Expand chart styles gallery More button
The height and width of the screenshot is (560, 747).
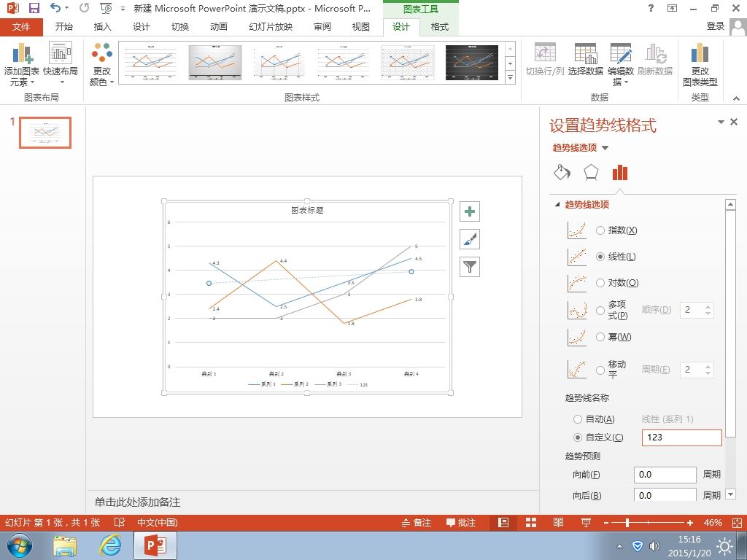click(x=510, y=77)
